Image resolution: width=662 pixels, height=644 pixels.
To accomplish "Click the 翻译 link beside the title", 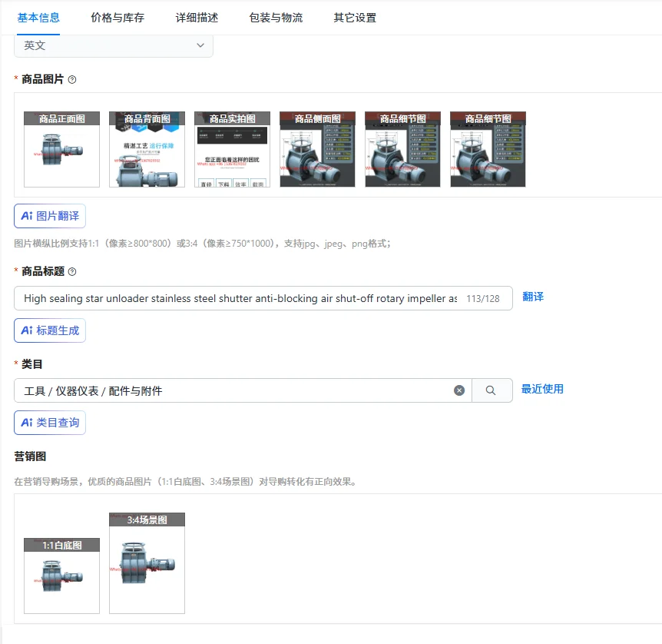I will [533, 297].
